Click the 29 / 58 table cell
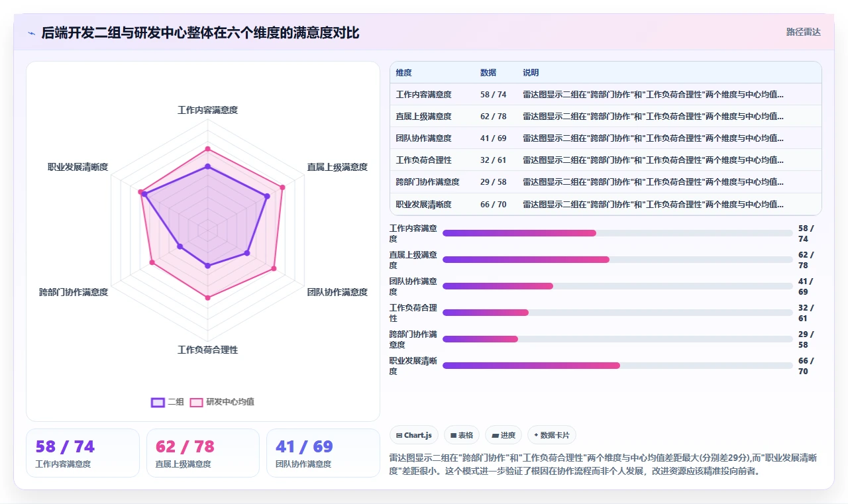Image resolution: width=848 pixels, height=504 pixels. [493, 182]
